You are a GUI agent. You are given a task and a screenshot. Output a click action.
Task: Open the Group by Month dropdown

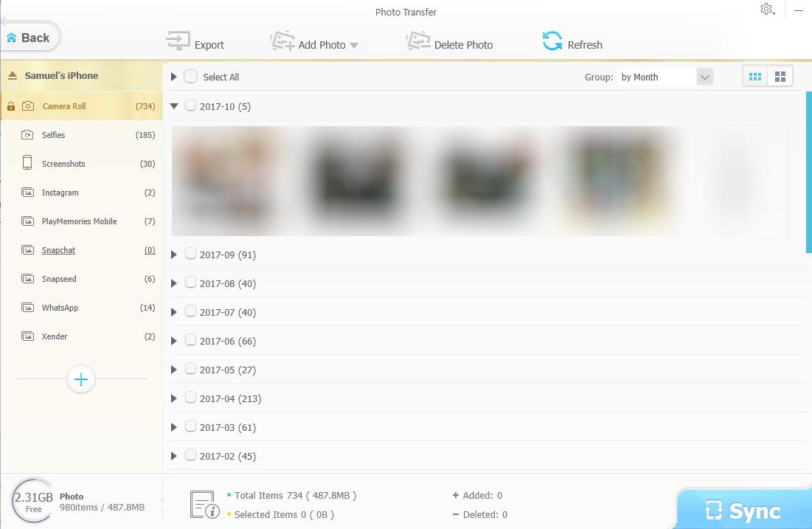(704, 77)
